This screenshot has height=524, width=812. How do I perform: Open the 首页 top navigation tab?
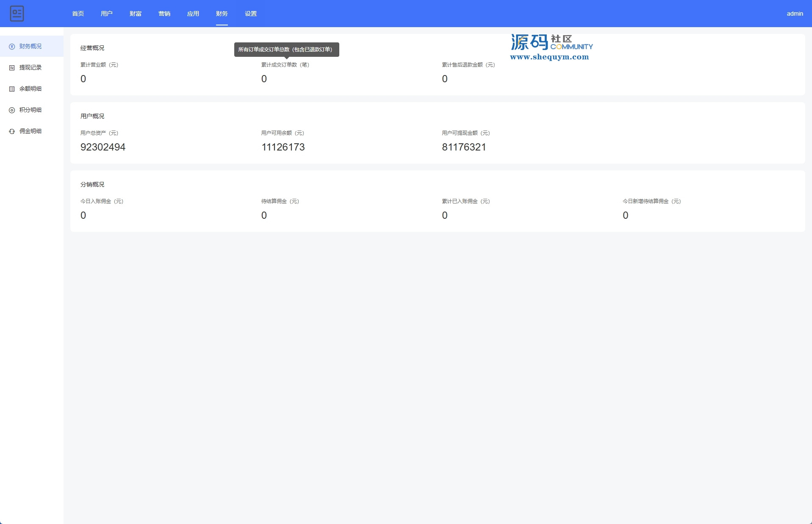click(x=78, y=14)
